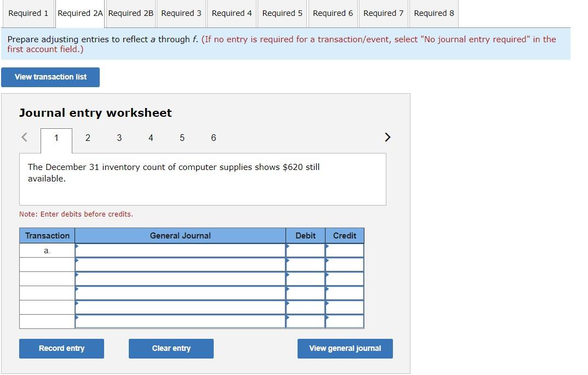The height and width of the screenshot is (375, 588).
Task: Open the Required 5 tab
Action: (282, 14)
